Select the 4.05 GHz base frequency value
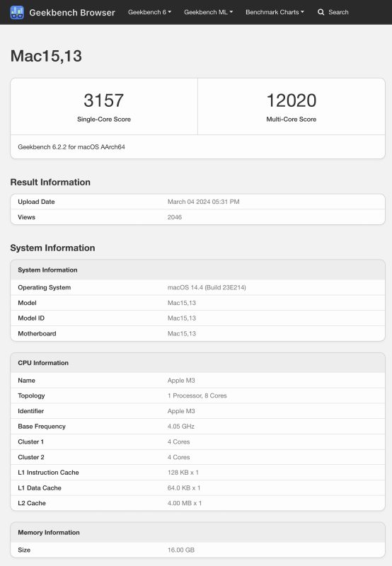Image resolution: width=392 pixels, height=566 pixels. point(181,427)
